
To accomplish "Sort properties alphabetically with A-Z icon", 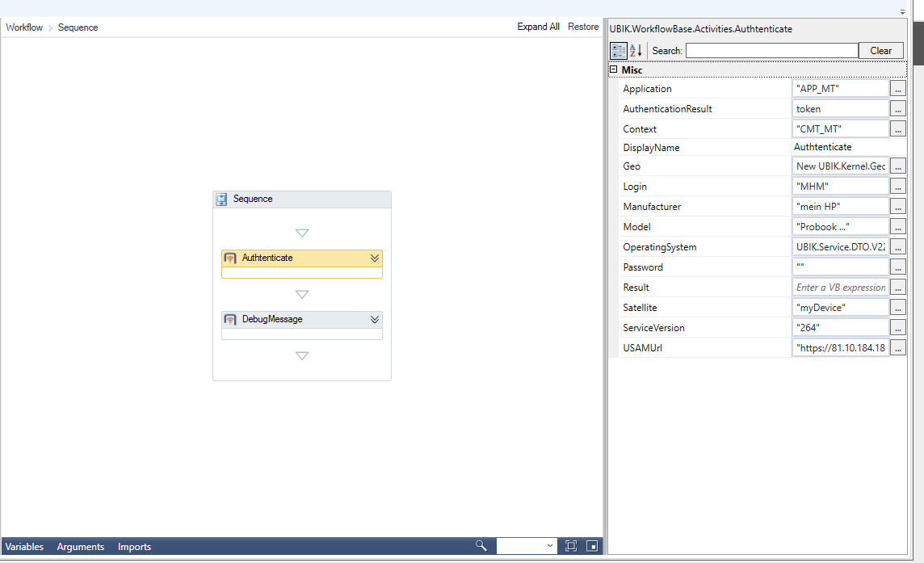I will click(636, 51).
